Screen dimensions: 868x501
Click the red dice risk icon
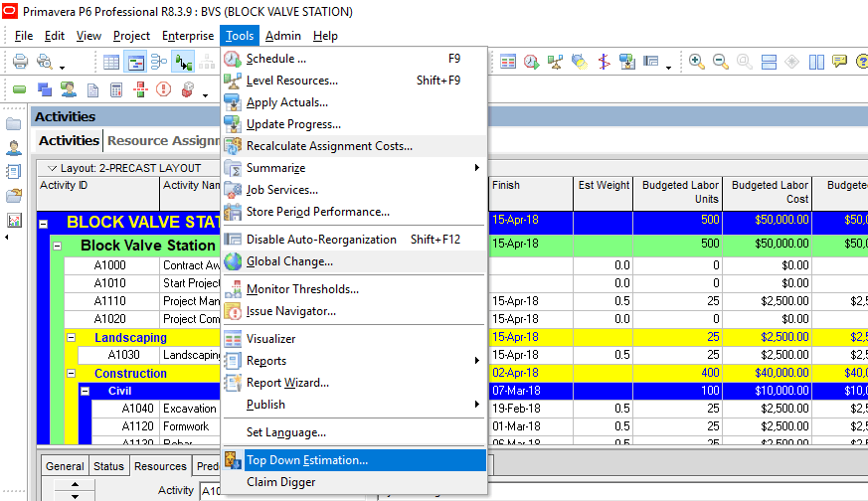[188, 89]
